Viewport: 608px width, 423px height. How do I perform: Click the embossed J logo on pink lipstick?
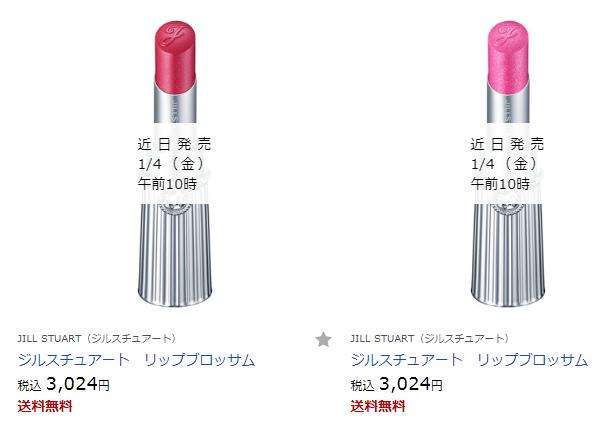point(507,36)
